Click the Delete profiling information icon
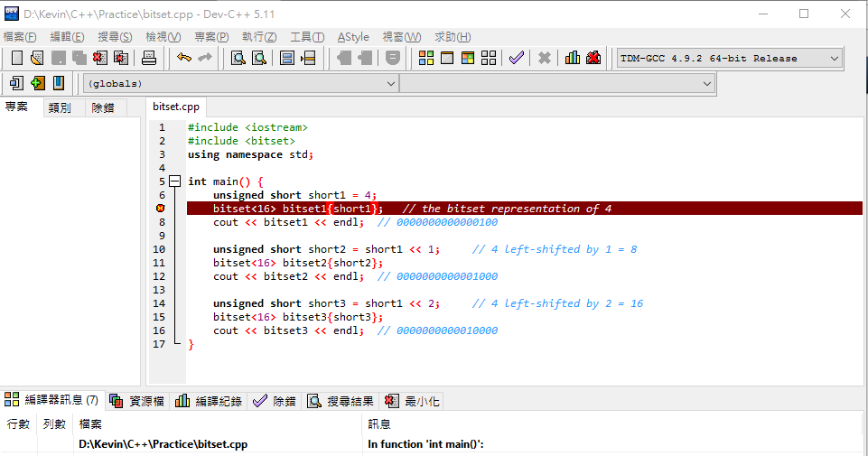The image size is (868, 456). [x=593, y=58]
